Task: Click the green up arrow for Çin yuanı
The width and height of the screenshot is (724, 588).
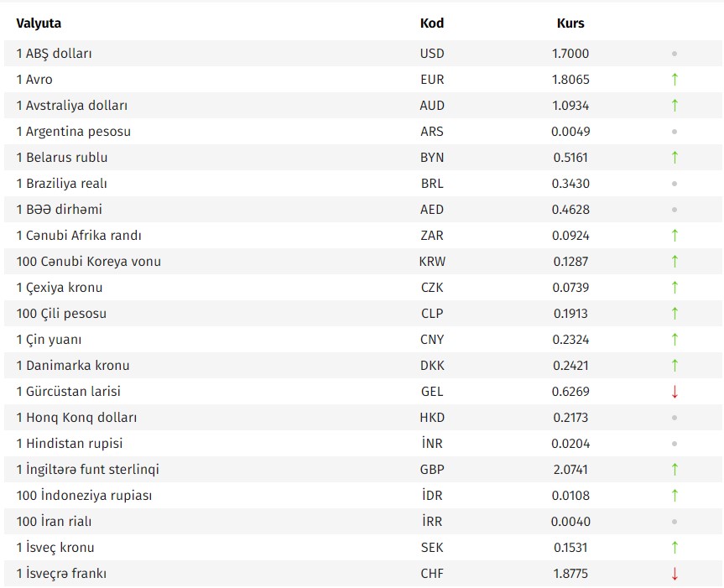Action: [x=675, y=340]
